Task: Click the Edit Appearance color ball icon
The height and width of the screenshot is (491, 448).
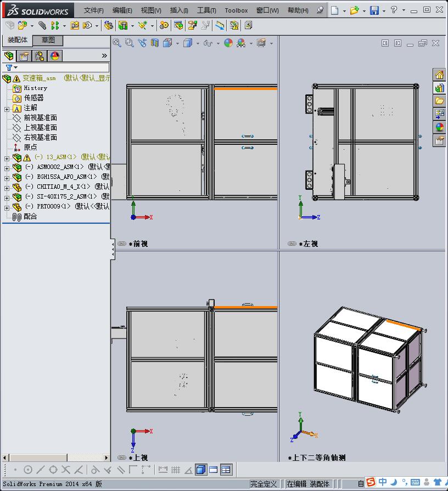Action: click(x=228, y=43)
